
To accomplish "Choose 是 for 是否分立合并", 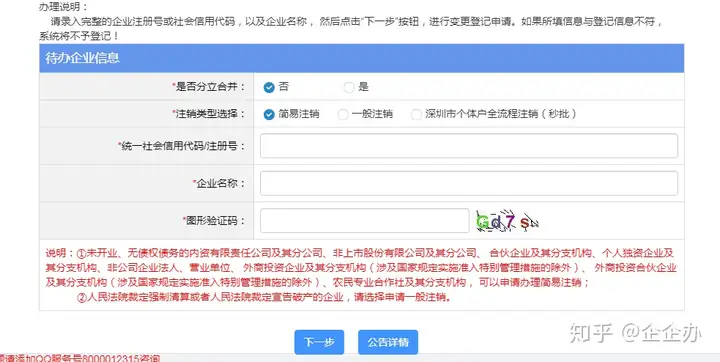I will click(x=349, y=87).
